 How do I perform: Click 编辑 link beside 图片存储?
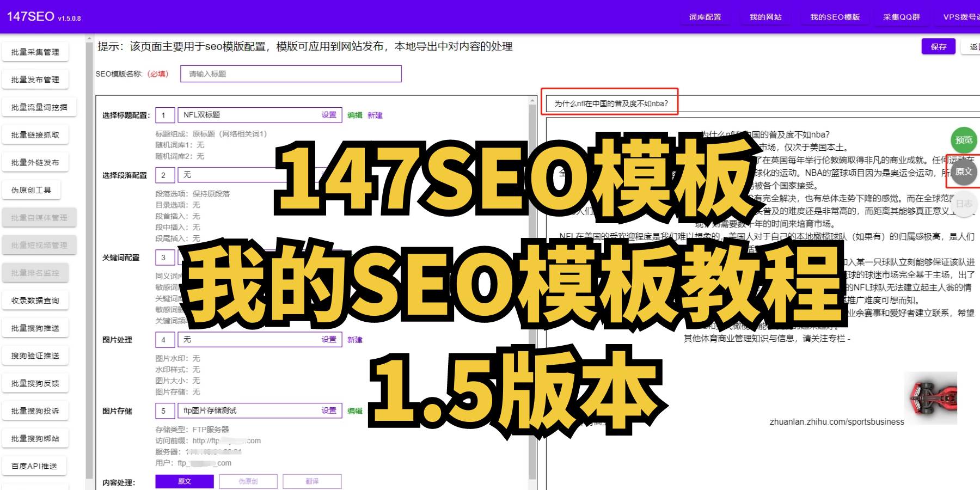(x=355, y=411)
